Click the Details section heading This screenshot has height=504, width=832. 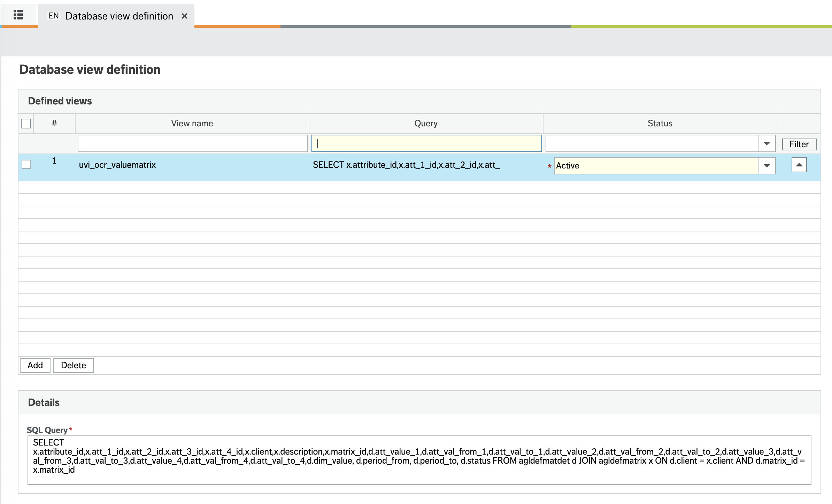point(44,402)
